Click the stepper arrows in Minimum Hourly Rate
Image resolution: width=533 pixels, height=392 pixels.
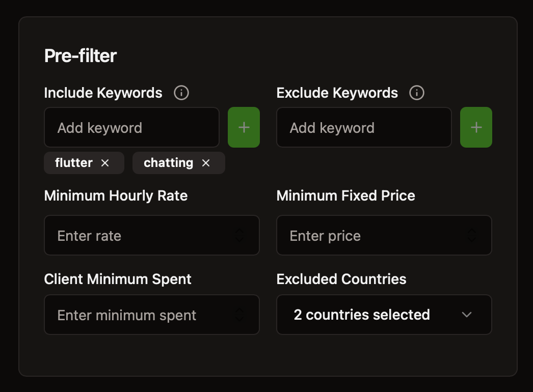tap(239, 235)
